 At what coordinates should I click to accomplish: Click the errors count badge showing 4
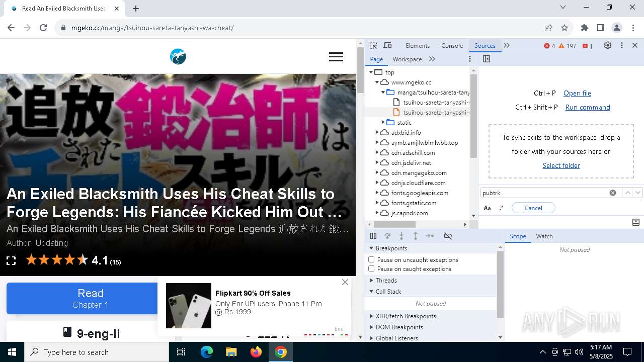549,46
